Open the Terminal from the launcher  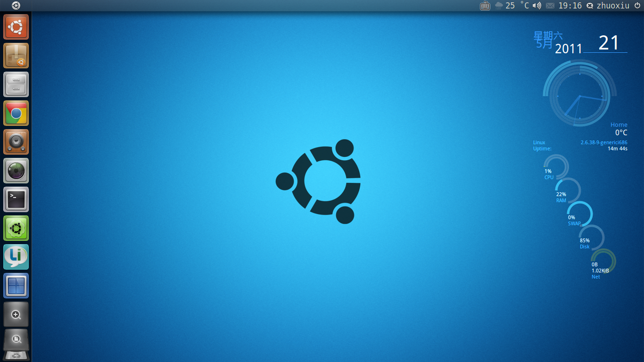point(16,199)
